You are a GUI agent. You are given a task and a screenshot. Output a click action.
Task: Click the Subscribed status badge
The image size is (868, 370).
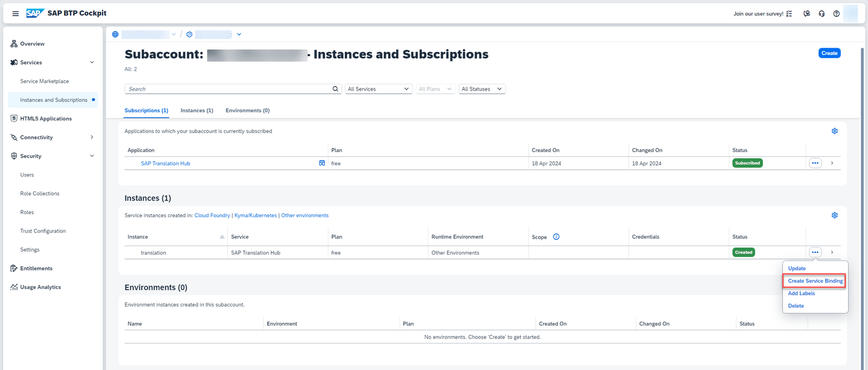tap(747, 163)
